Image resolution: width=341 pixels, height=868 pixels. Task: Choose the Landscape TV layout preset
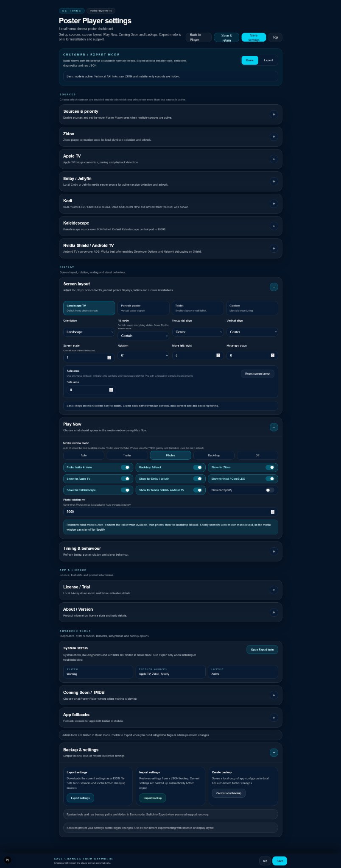[89, 308]
